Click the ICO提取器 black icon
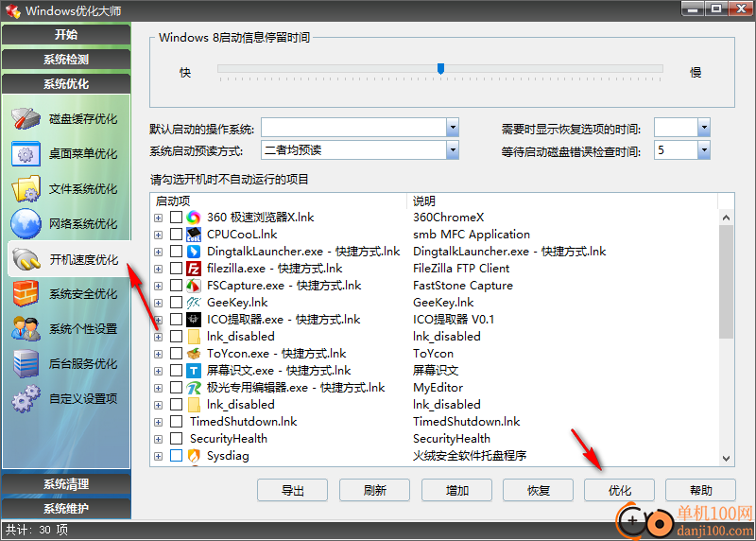 (194, 320)
